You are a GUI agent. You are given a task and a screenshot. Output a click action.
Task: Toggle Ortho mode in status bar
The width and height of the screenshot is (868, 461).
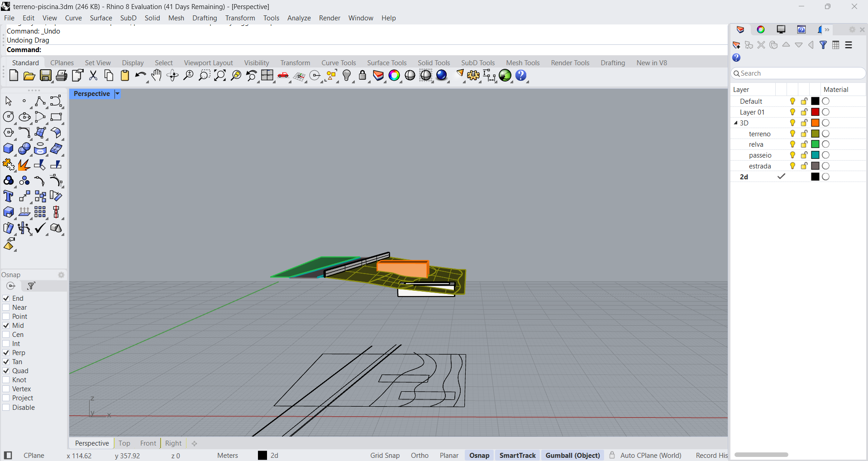(420, 456)
